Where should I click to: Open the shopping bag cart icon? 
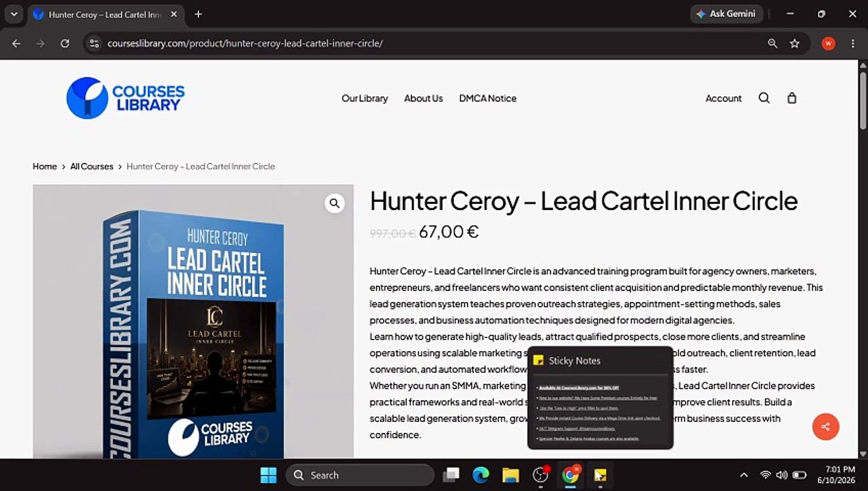[x=792, y=98]
